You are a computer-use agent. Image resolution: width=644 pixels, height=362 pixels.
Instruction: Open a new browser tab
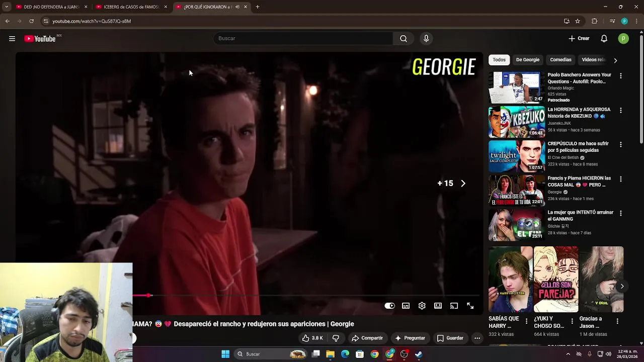tap(258, 7)
